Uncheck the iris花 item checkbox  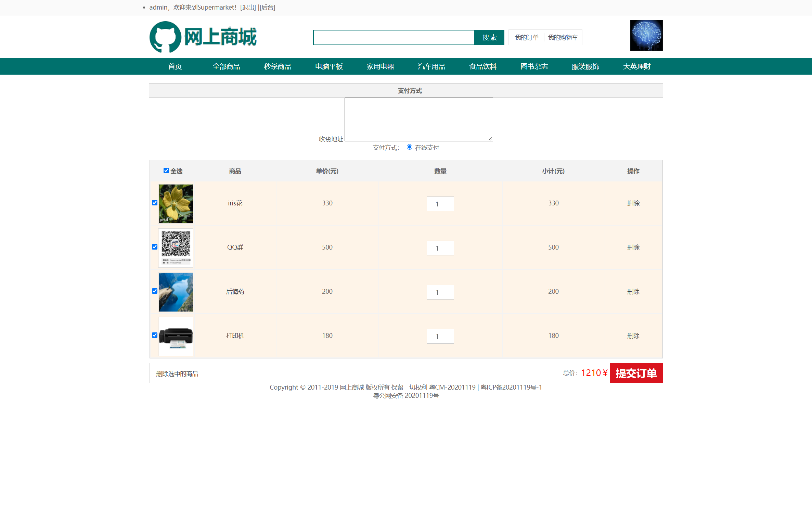(155, 203)
